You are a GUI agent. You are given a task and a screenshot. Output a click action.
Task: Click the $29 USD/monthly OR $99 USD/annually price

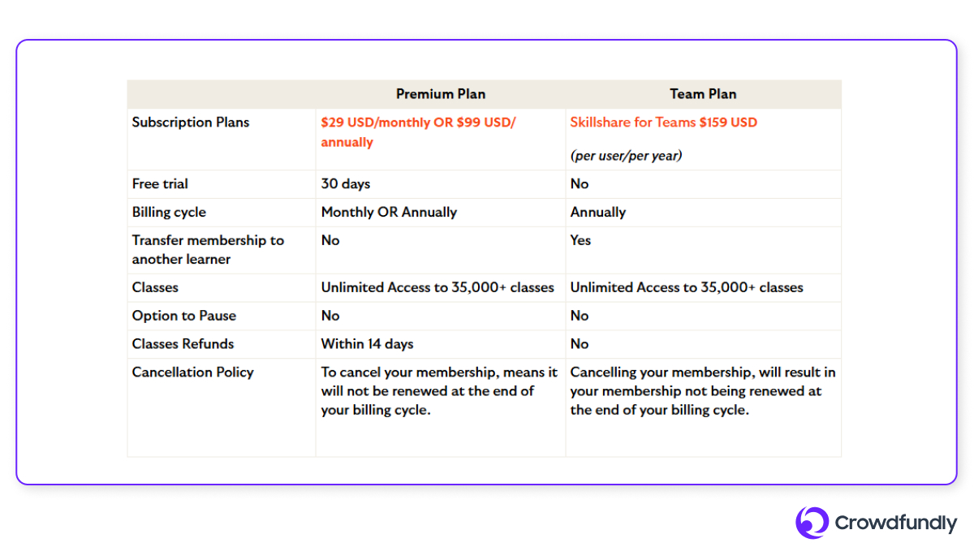tap(419, 132)
